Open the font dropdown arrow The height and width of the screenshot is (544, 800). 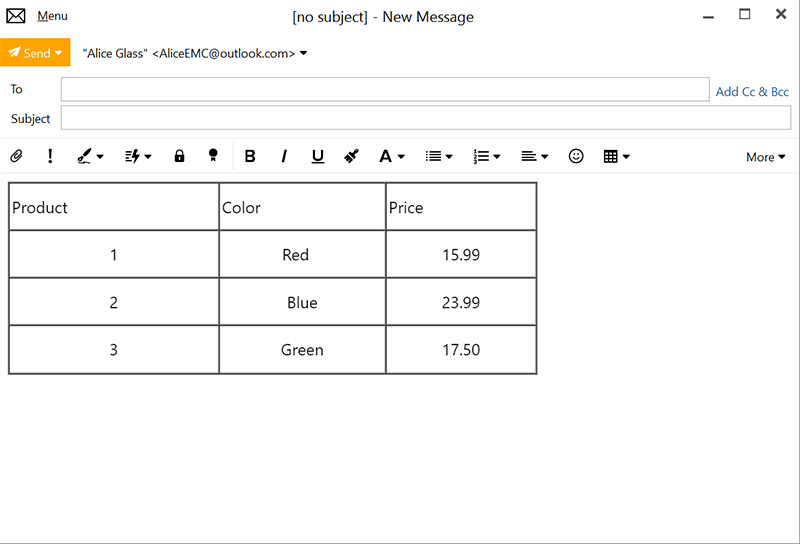[401, 157]
